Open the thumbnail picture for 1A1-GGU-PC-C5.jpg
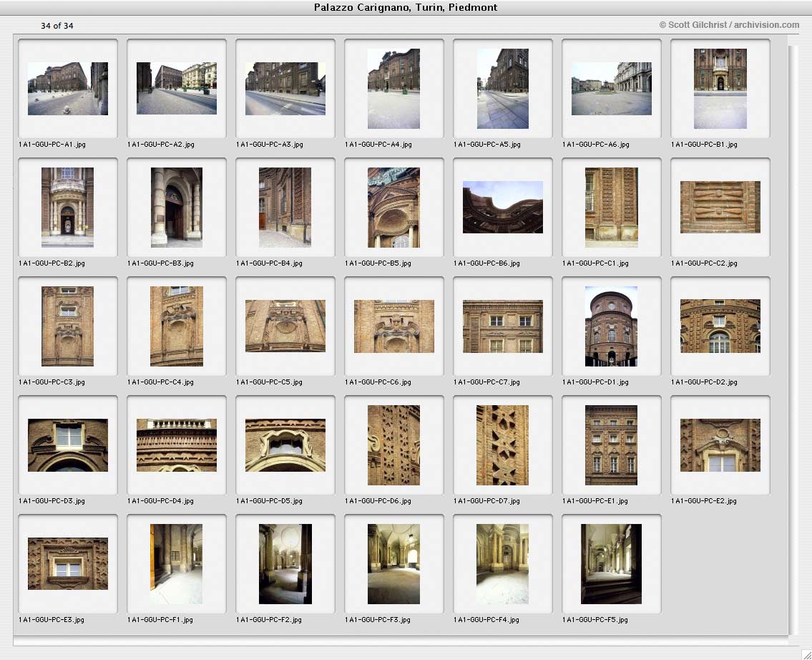 [285, 326]
